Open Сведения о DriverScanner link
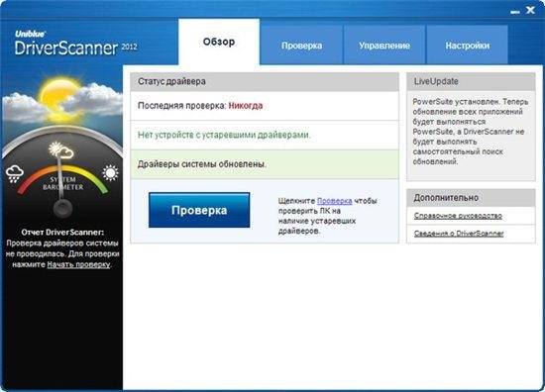Screen dimensions: 545x392 [x=459, y=234]
